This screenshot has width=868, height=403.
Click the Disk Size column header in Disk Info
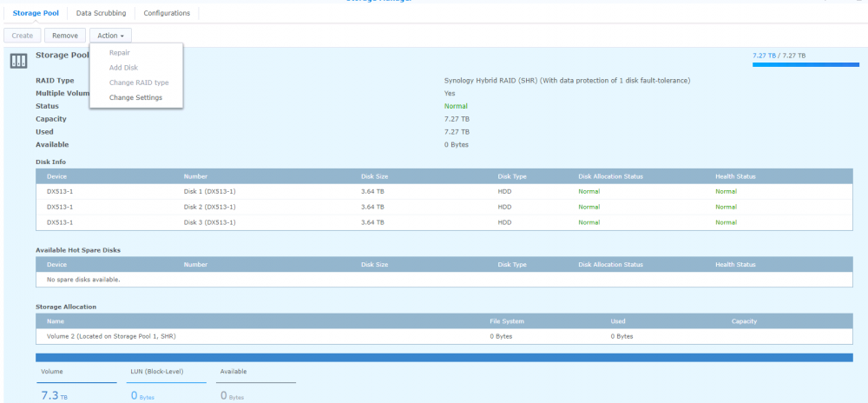tap(374, 176)
